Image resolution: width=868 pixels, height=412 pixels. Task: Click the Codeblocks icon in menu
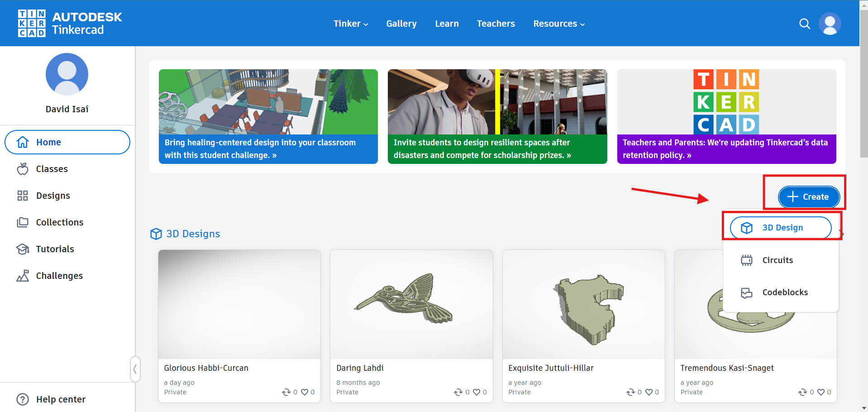click(747, 293)
